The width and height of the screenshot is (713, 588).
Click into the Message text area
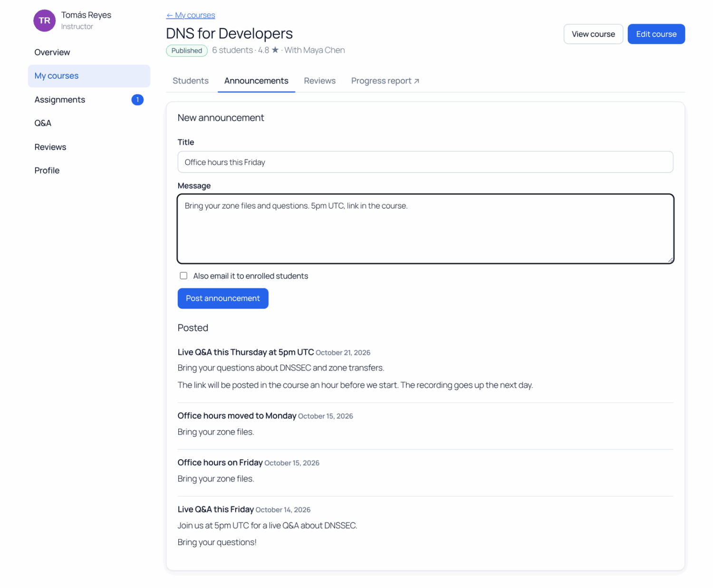tap(425, 229)
